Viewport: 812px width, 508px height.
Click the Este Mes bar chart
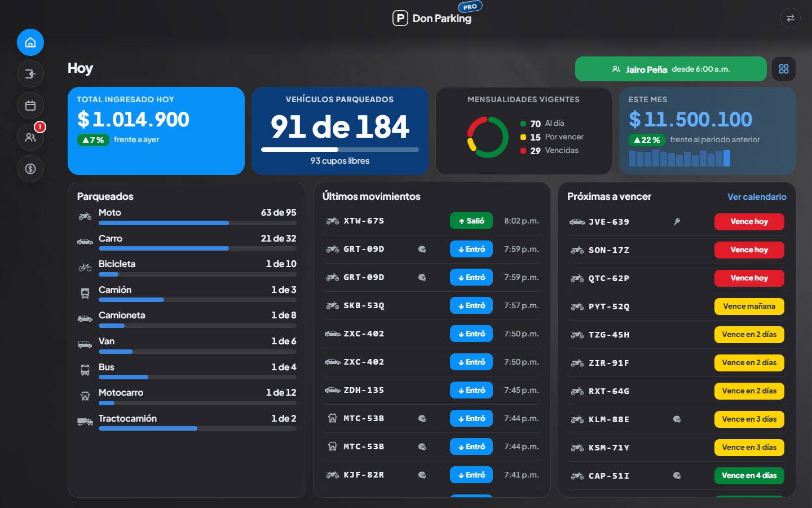coord(679,158)
